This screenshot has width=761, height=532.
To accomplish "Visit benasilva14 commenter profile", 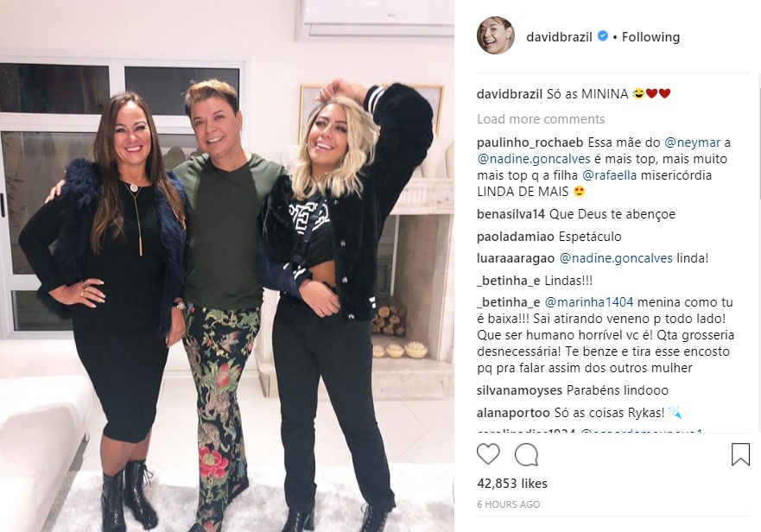I will [x=511, y=214].
